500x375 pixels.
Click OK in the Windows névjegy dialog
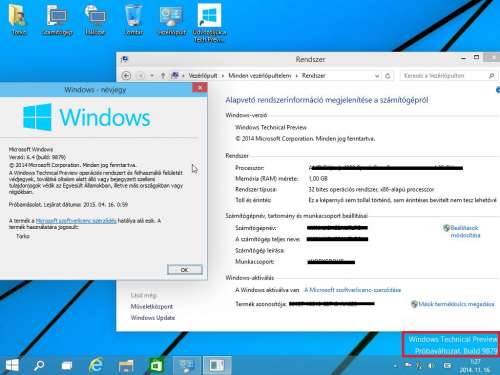pos(185,270)
